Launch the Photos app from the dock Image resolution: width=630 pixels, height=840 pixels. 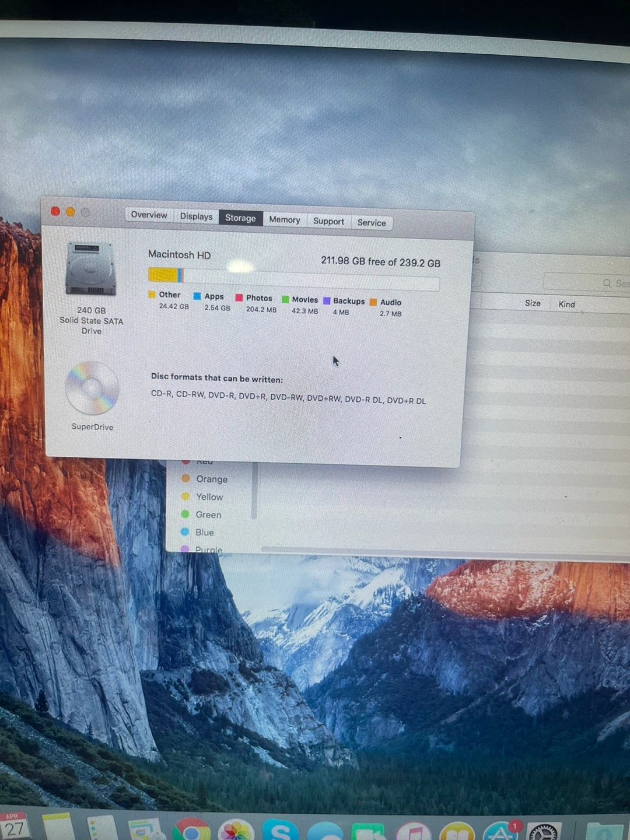[236, 831]
